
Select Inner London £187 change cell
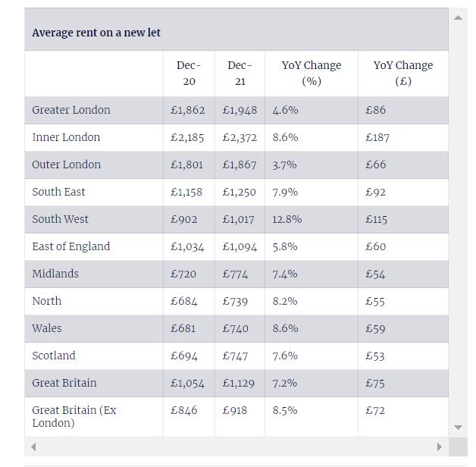(x=403, y=137)
